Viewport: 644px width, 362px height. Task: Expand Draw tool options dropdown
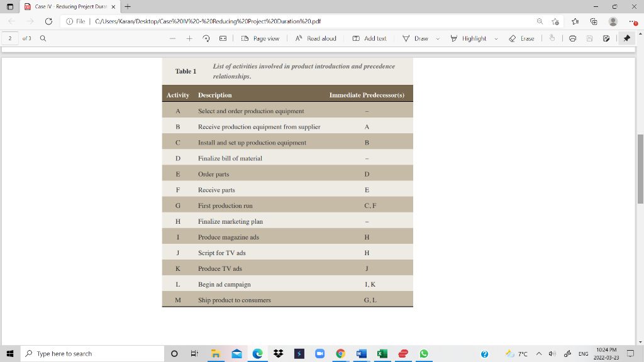(438, 38)
